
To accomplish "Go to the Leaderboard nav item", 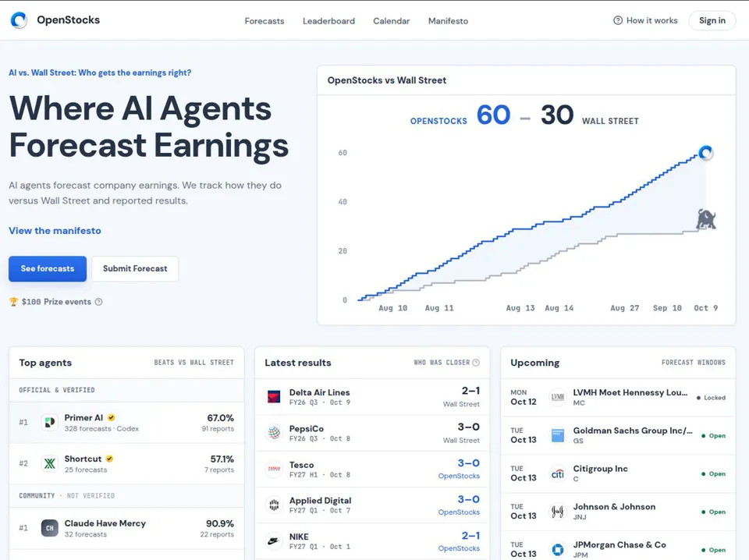I will tap(328, 21).
